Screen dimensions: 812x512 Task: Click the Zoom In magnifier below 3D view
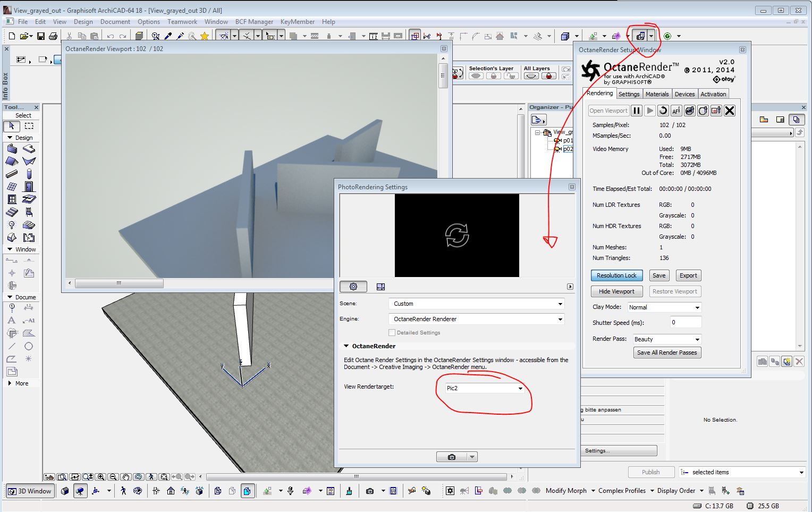[101, 477]
